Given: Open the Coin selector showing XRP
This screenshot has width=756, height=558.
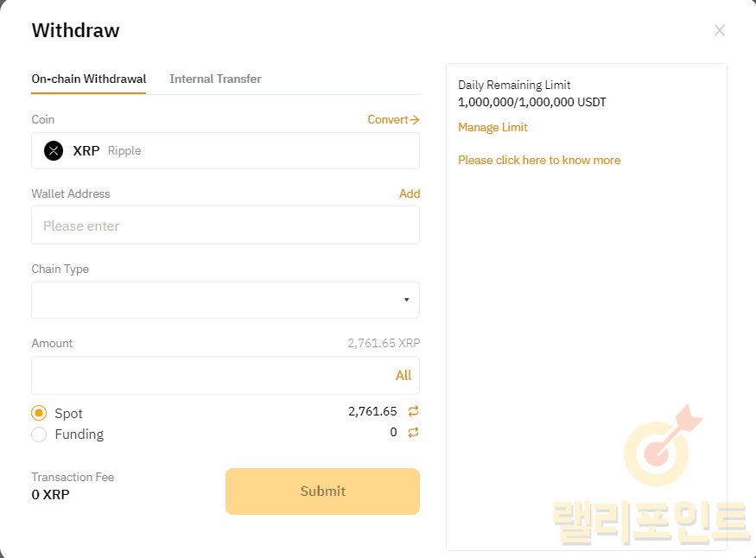Looking at the screenshot, I should (x=225, y=151).
